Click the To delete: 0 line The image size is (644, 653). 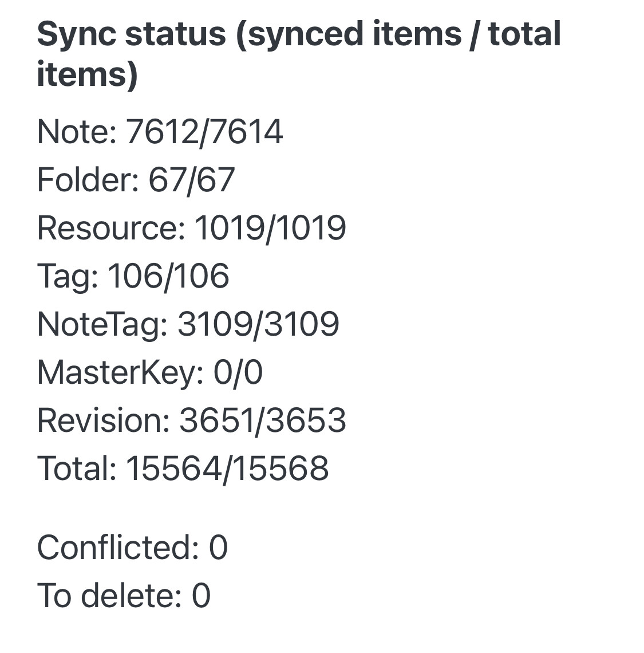124,596
